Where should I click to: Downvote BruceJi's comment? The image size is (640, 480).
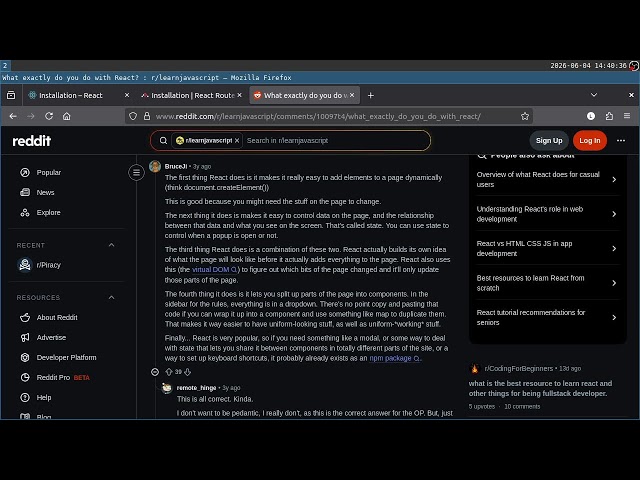click(187, 372)
